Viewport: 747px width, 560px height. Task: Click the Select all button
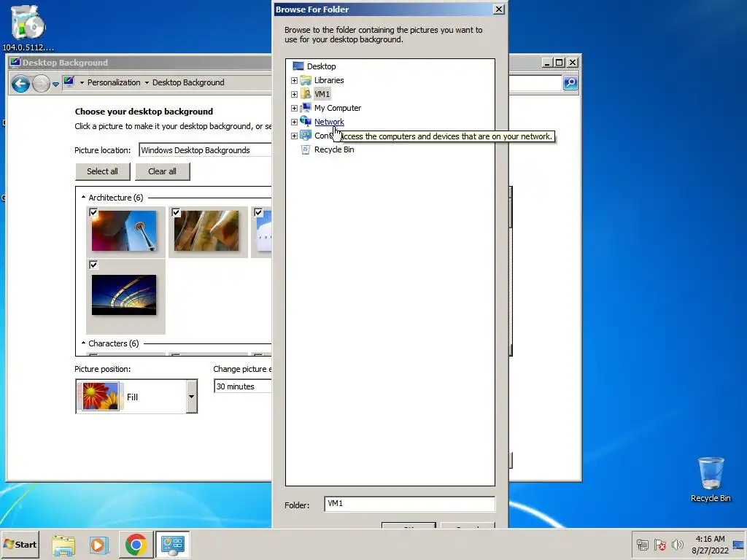pyautogui.click(x=102, y=171)
